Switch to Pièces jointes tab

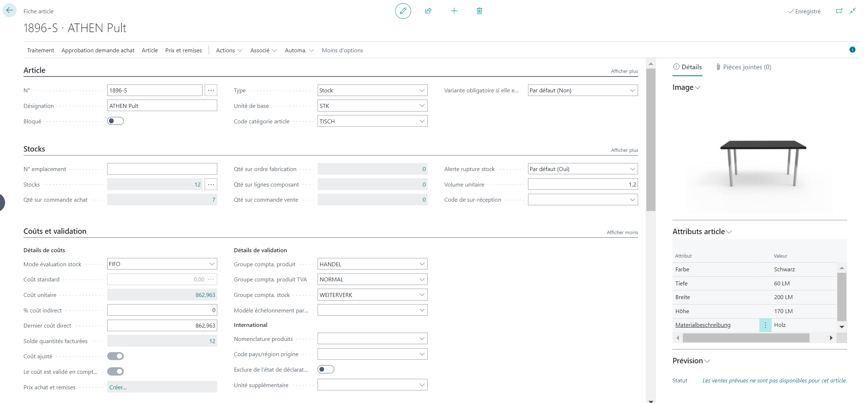point(743,67)
